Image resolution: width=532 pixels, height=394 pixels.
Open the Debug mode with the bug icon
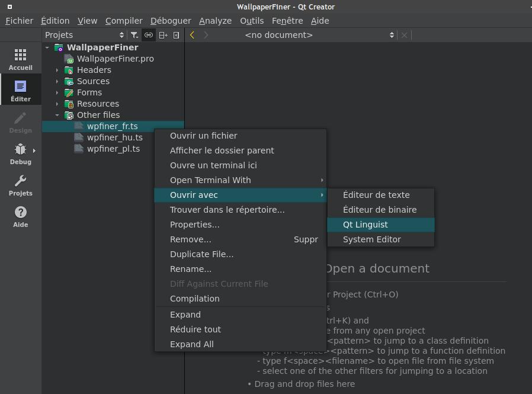click(x=20, y=153)
